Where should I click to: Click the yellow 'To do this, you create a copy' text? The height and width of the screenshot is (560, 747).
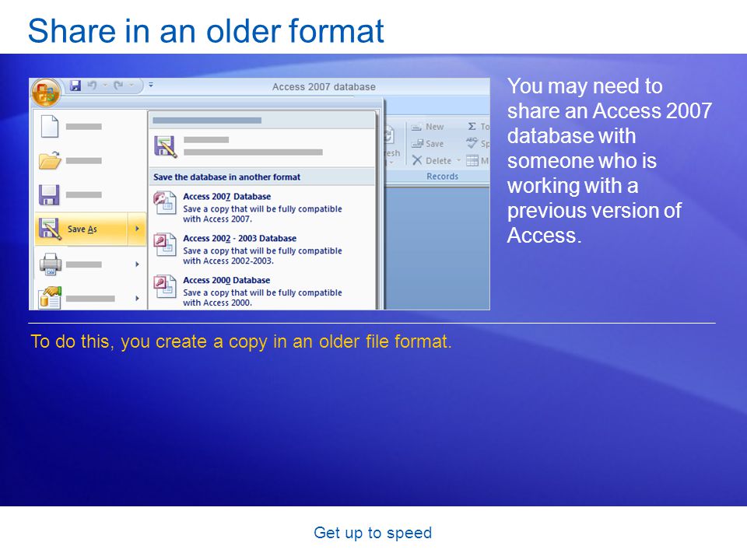pyautogui.click(x=241, y=341)
